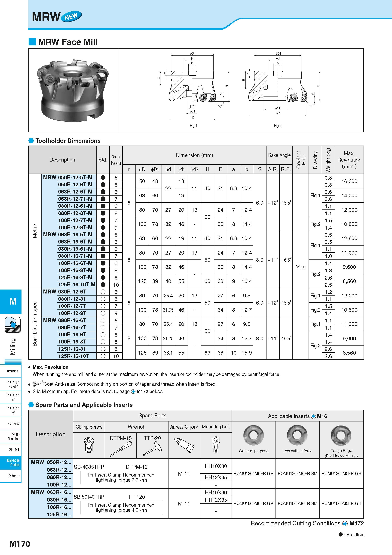
Task: Select the blue M section tab
Action: (11, 301)
